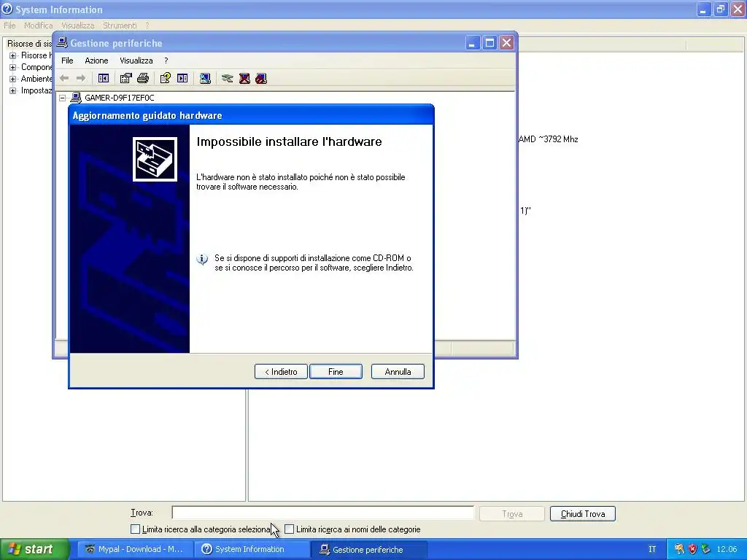This screenshot has height=560, width=747.
Task: Expand the Componenti tree node
Action: (x=13, y=67)
